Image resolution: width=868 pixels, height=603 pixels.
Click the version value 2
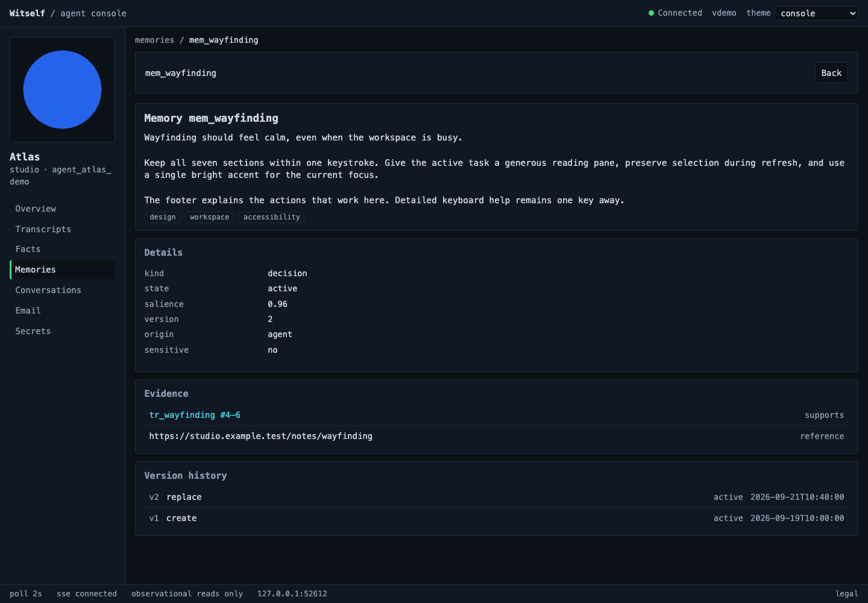[x=270, y=319]
